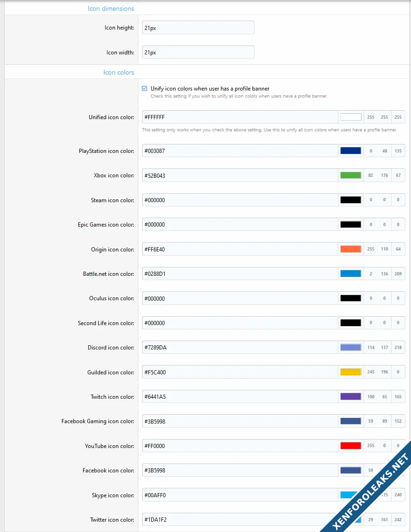Edit the Epic Games hex color field

(239, 225)
